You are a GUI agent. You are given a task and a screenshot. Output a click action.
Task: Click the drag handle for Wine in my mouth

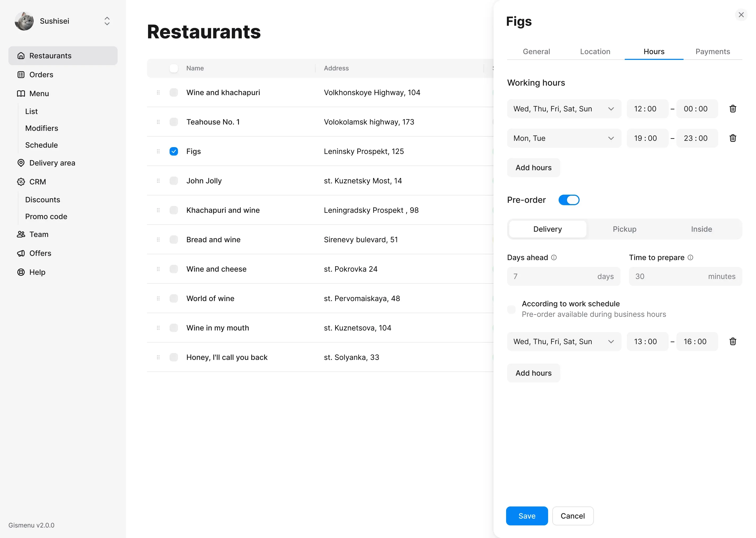[158, 328]
